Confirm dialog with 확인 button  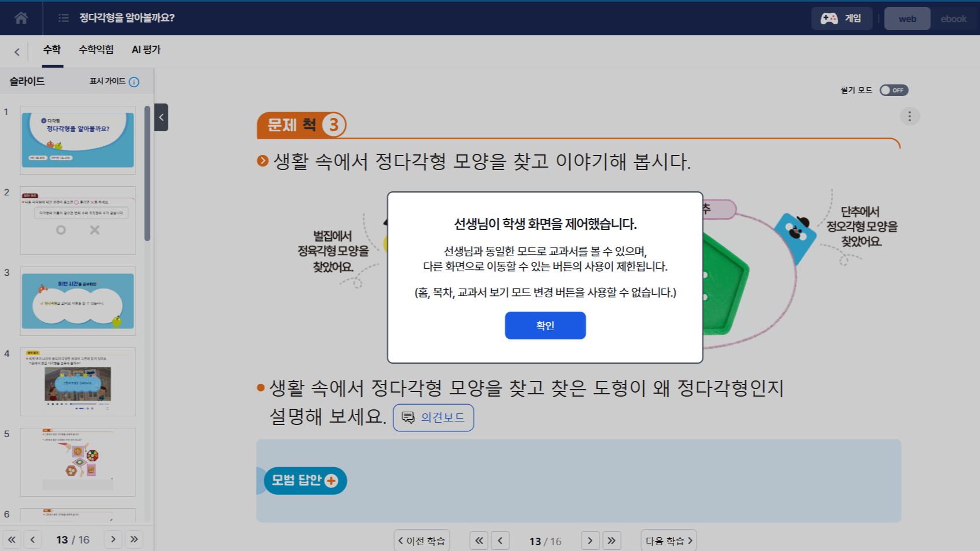pyautogui.click(x=545, y=326)
